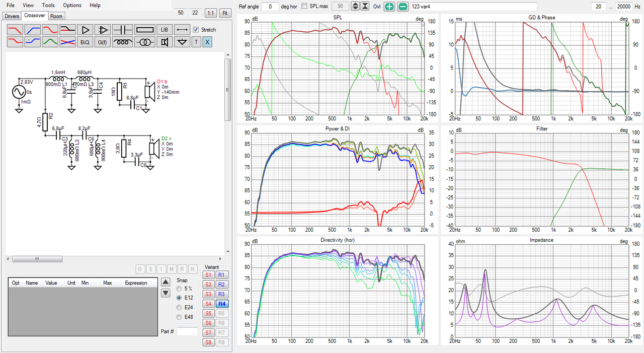The image size is (644, 353).
Task: Click the SPL max up/down spinner
Action: pos(355,6)
